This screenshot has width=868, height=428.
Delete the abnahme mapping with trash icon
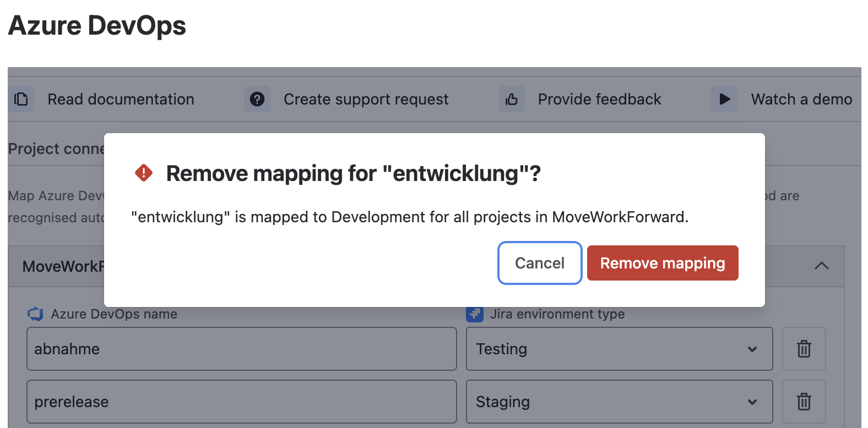pyautogui.click(x=804, y=349)
